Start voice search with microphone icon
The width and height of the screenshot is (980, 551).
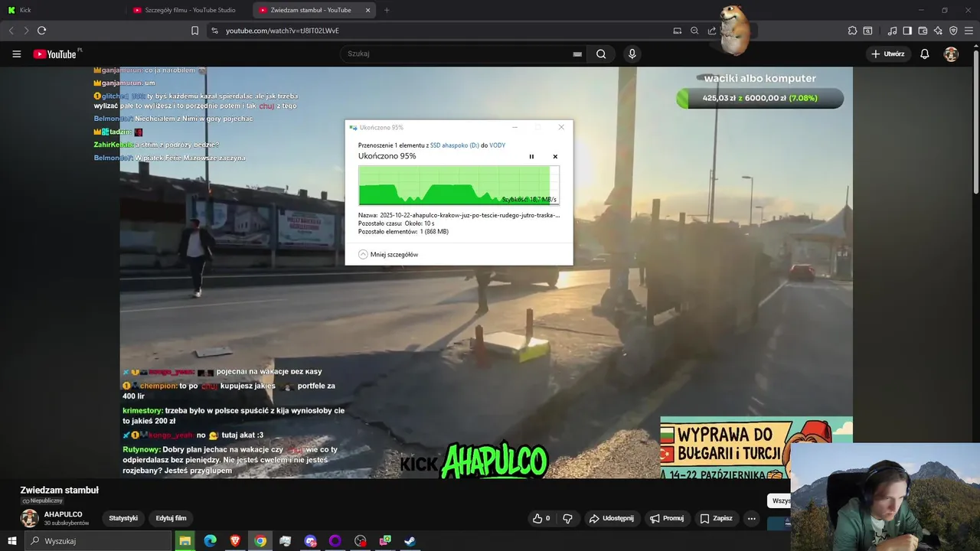click(632, 54)
